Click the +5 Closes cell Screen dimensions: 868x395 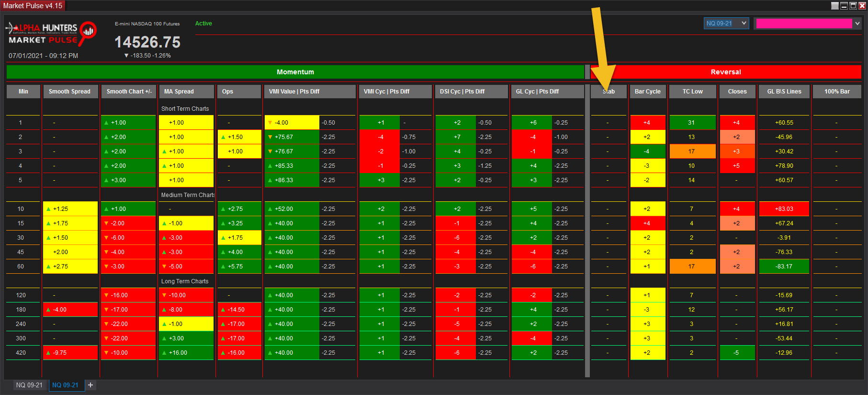point(737,166)
